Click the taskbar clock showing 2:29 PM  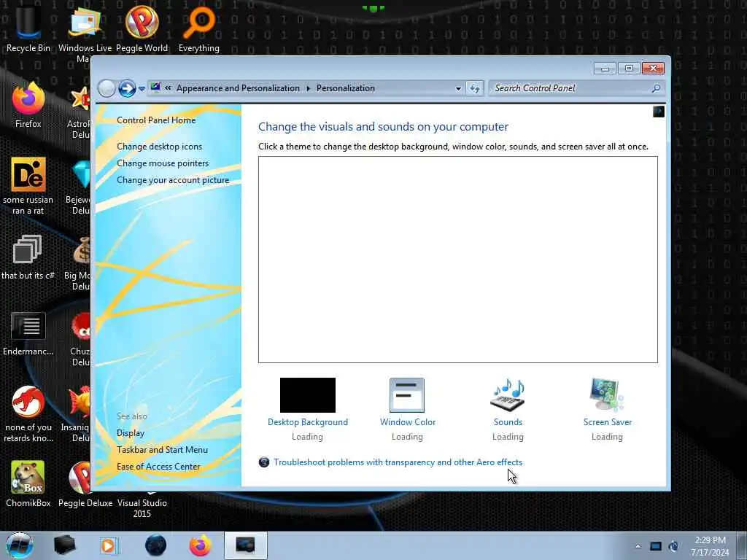pos(710,546)
